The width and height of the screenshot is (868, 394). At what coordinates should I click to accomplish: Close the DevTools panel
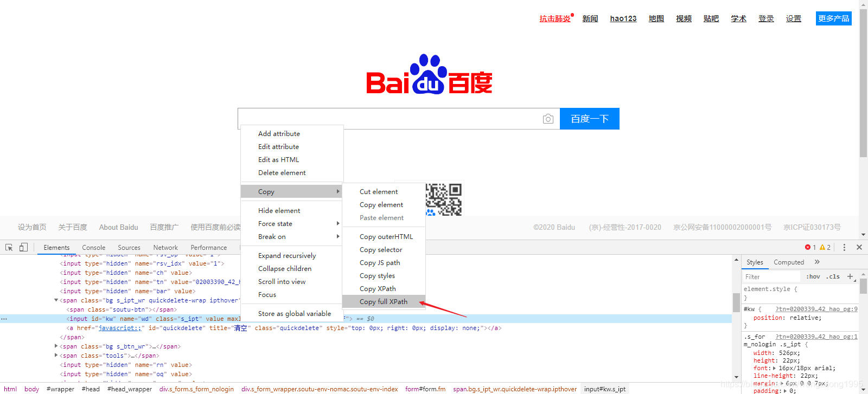pos(859,247)
